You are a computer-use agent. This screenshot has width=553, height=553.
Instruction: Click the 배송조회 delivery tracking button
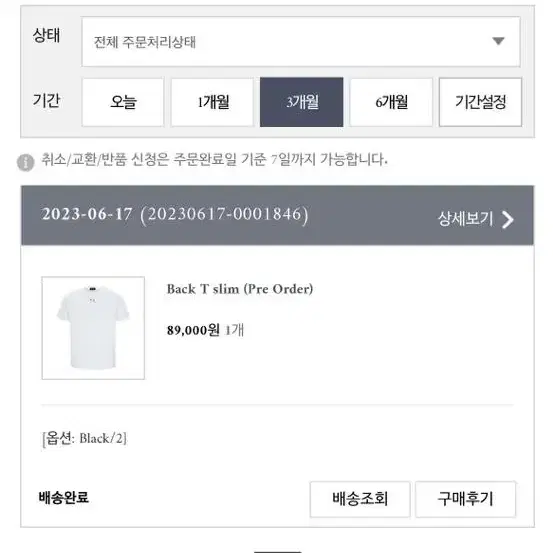pyautogui.click(x=360, y=499)
